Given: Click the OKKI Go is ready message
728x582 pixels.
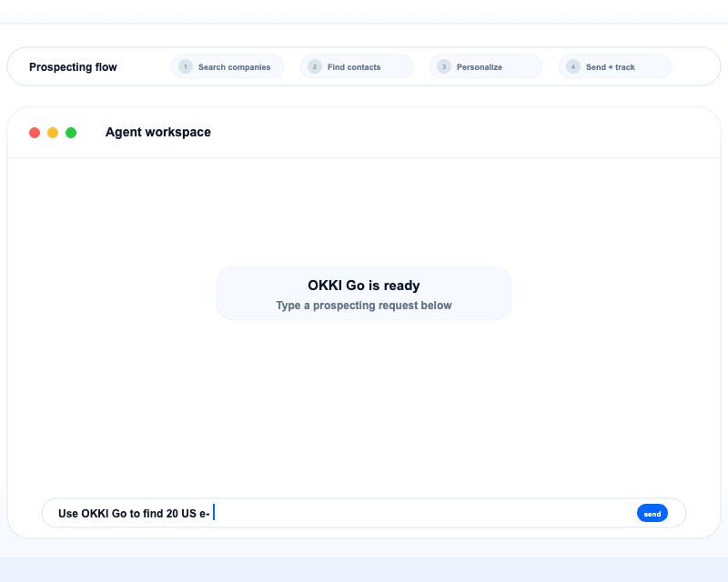Looking at the screenshot, I should click(363, 286).
